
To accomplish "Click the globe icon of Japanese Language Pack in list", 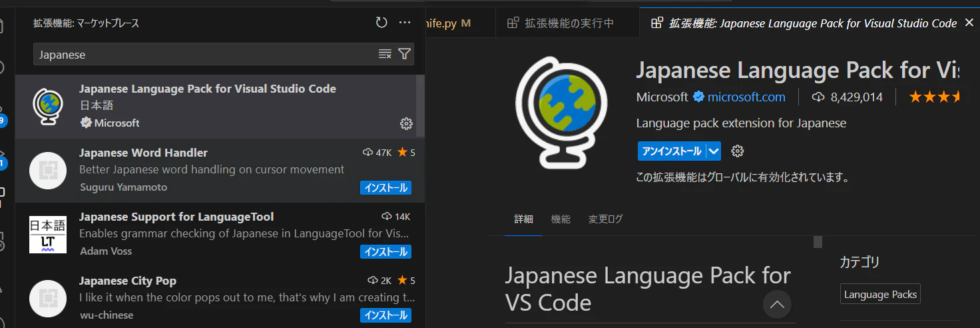I will point(48,107).
